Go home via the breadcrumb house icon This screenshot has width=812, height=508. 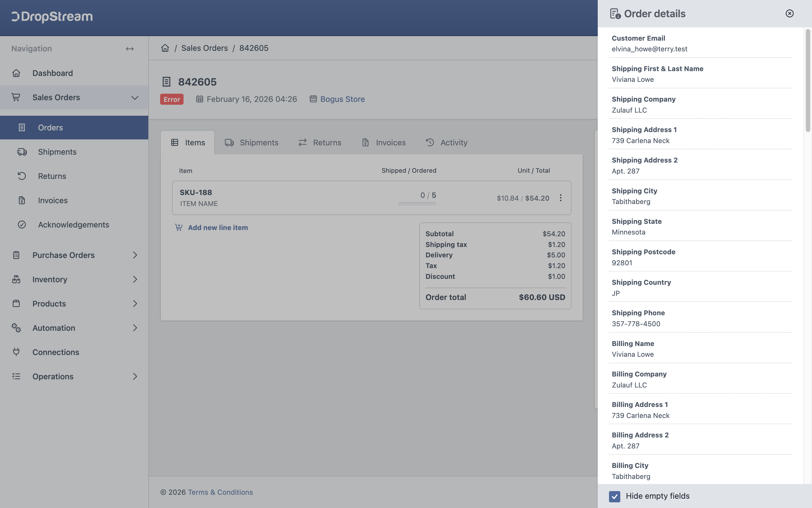coord(165,48)
